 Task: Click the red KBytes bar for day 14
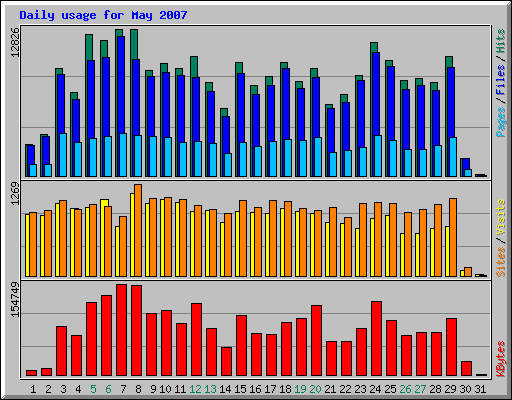click(x=226, y=362)
